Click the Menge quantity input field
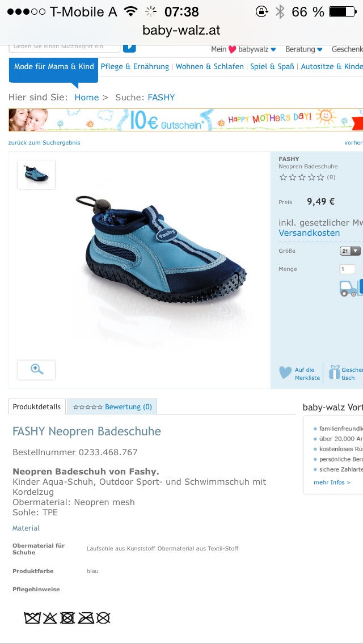The height and width of the screenshot is (644, 363). (347, 269)
